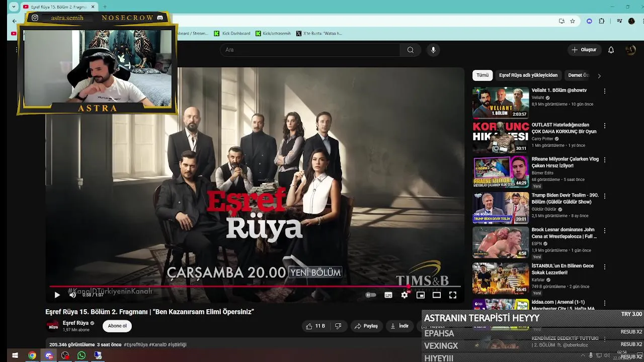Start voice search with the microphone
This screenshot has width=644, height=362.
point(433,50)
